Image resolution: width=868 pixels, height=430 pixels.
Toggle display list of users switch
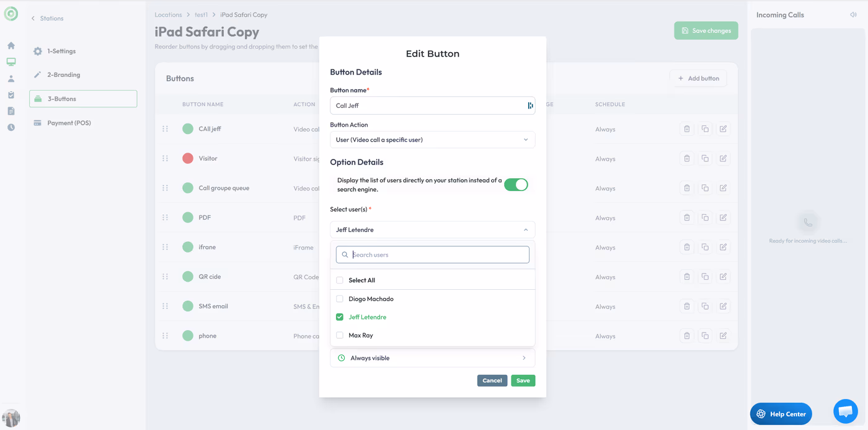point(516,184)
